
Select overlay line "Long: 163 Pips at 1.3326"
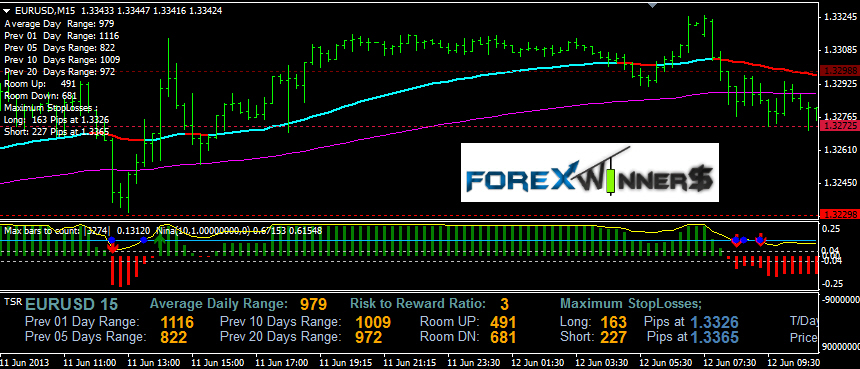(56, 120)
